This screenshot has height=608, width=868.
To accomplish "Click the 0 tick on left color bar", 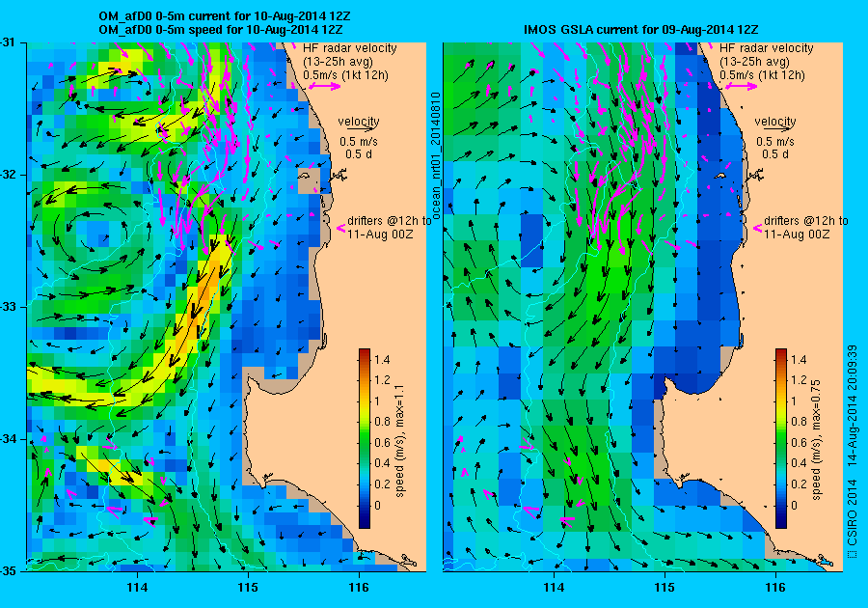I will [x=377, y=505].
